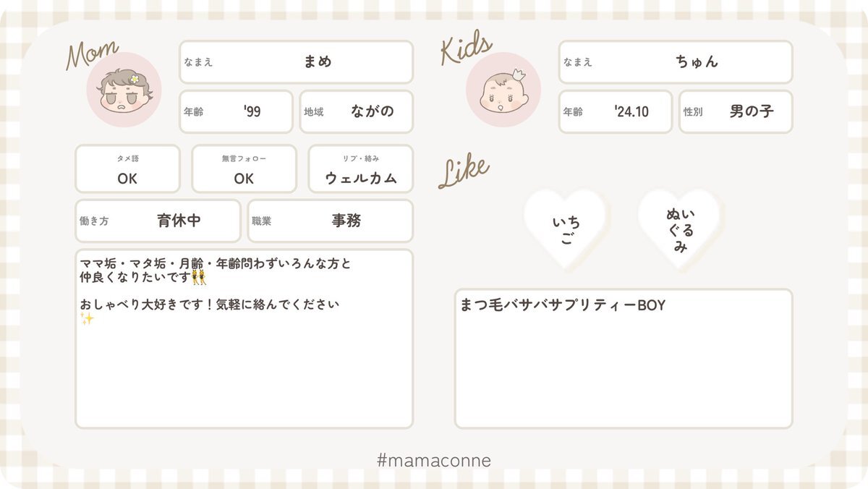Select the いちご heart icon
868x489 pixels.
(566, 231)
